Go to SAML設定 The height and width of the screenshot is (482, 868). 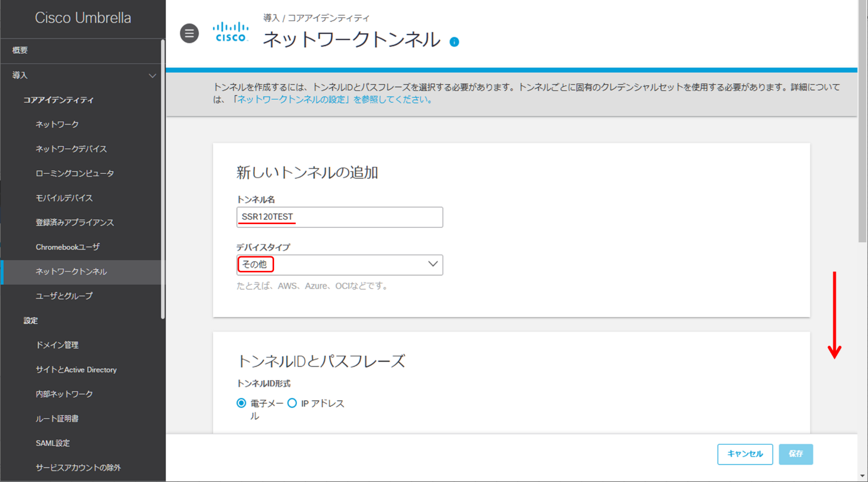tap(52, 443)
